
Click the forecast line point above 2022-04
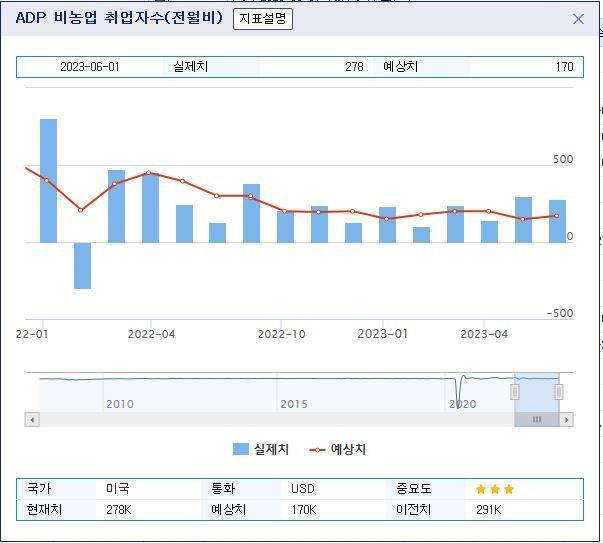(x=149, y=173)
